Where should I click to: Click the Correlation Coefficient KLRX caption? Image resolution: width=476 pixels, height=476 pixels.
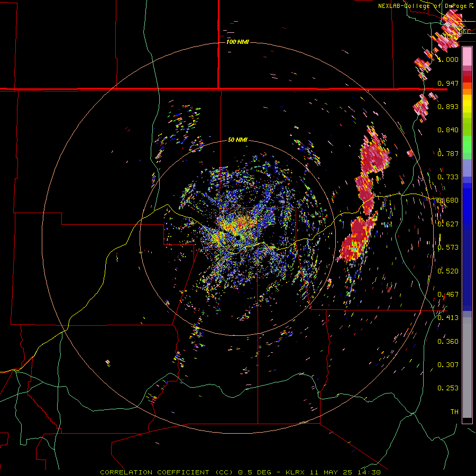240,472
